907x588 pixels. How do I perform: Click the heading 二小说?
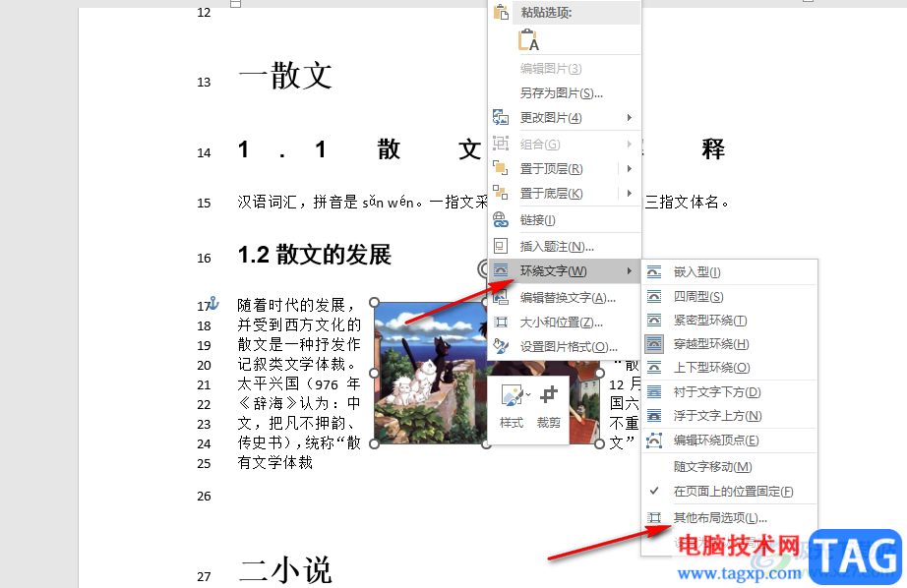tap(285, 570)
